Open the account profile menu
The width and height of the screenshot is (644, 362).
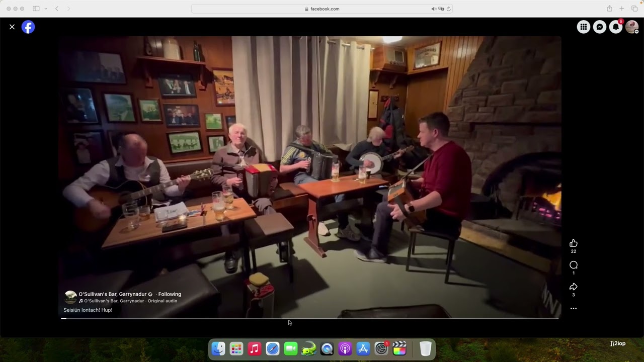[x=632, y=27]
